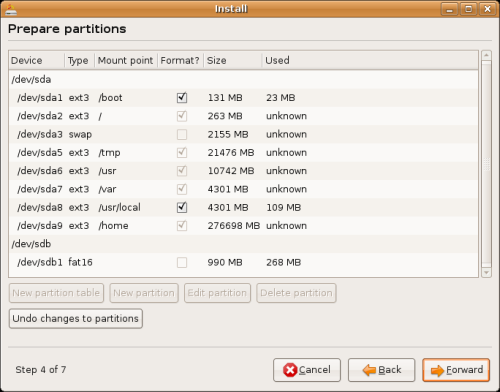Viewport: 500px width, 392px height.
Task: Click New partition table button
Action: [x=56, y=293]
